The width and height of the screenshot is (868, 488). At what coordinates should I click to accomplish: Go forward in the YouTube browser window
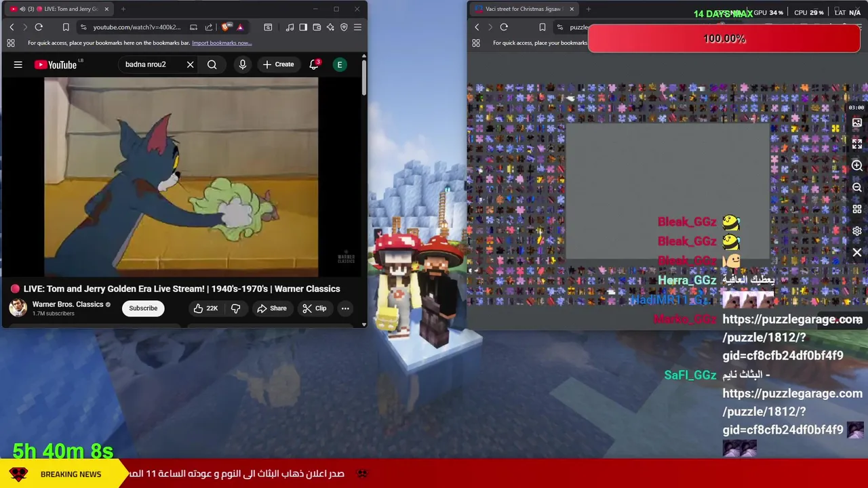pyautogui.click(x=25, y=27)
